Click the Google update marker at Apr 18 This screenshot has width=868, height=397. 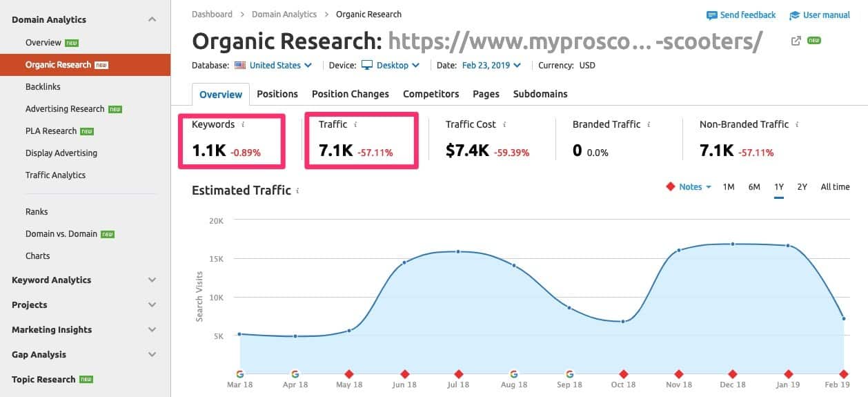click(x=295, y=374)
